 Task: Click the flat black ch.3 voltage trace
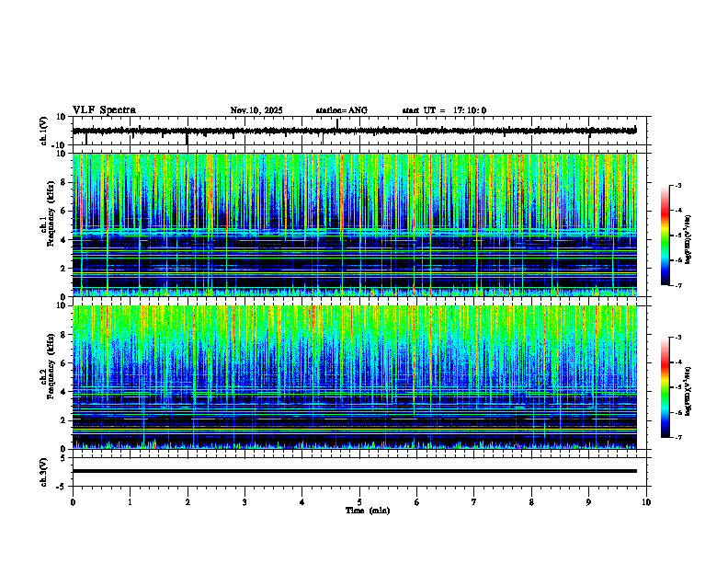[355, 471]
